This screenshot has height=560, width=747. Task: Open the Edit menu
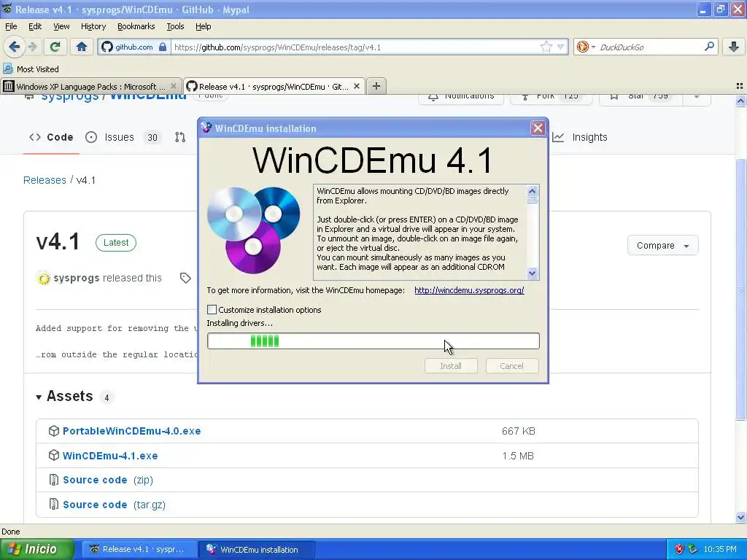[35, 26]
